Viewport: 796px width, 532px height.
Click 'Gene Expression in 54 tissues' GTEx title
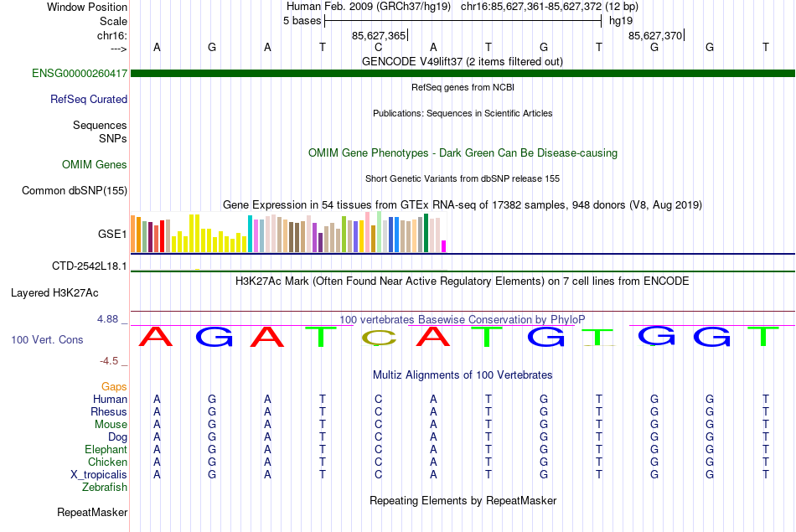point(463,205)
